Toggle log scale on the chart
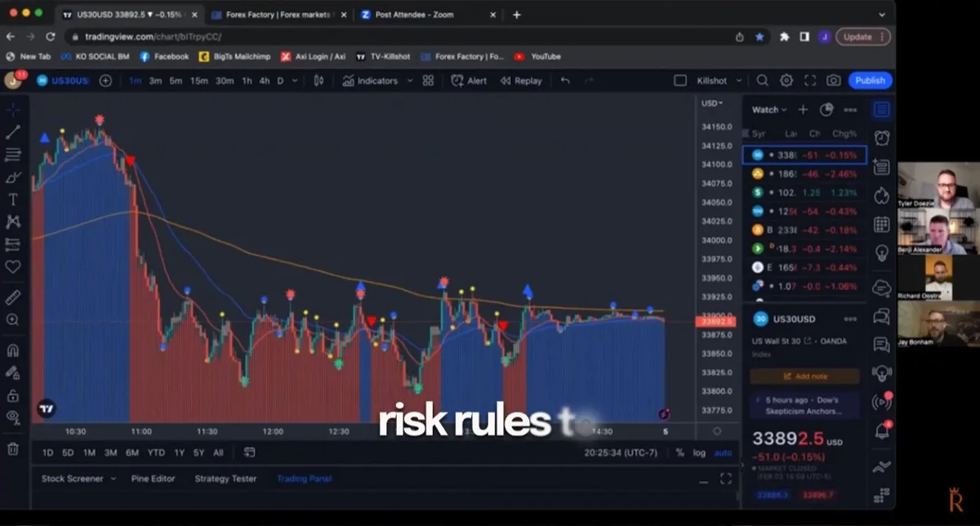The image size is (980, 526). click(x=699, y=452)
